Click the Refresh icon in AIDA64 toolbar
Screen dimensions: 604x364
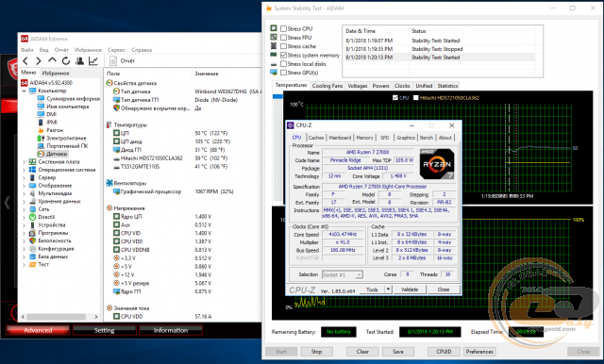click(x=66, y=60)
